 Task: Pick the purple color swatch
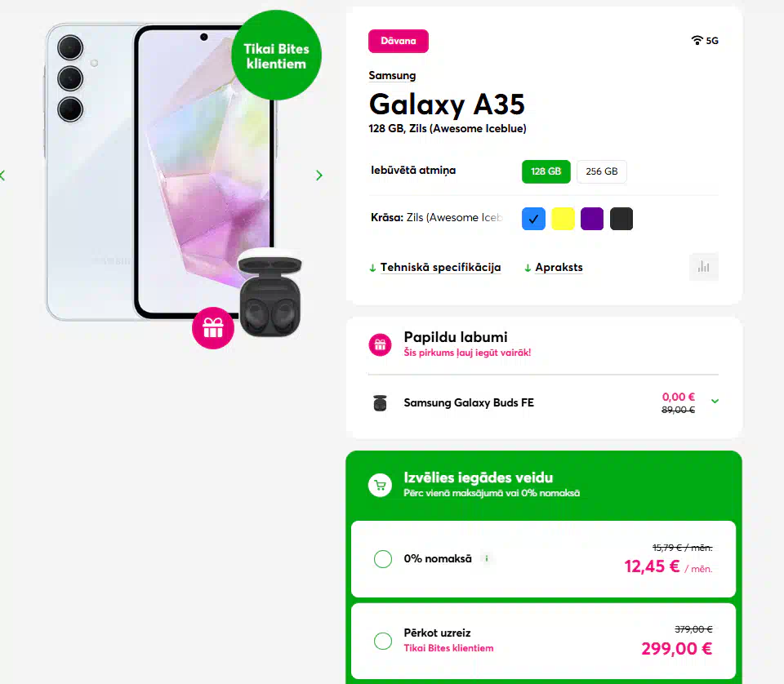tap(592, 219)
